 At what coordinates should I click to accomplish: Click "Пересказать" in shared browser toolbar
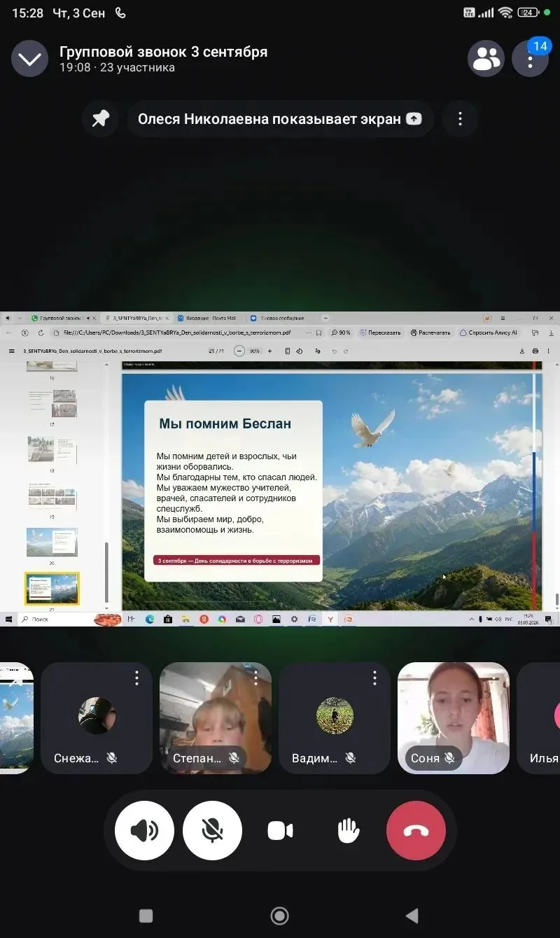pyautogui.click(x=380, y=333)
